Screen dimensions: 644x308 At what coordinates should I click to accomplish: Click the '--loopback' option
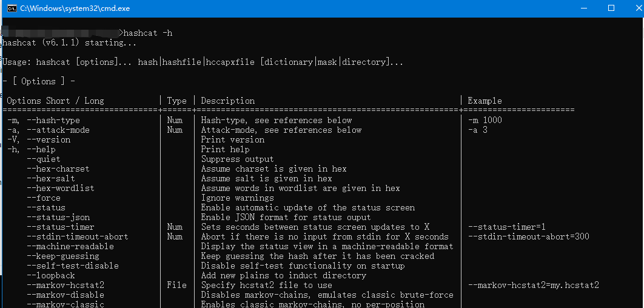click(50, 275)
